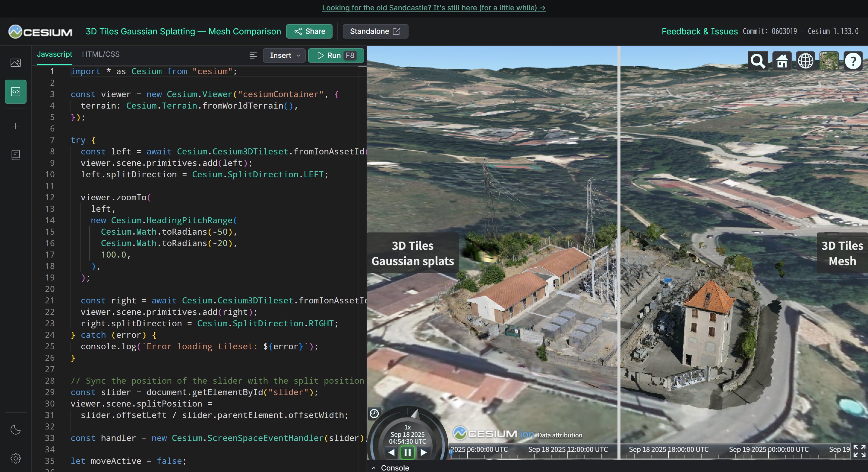Screen dimensions: 868x472
Task: Click the plus icon to create new sandcastle
Action: click(x=15, y=126)
